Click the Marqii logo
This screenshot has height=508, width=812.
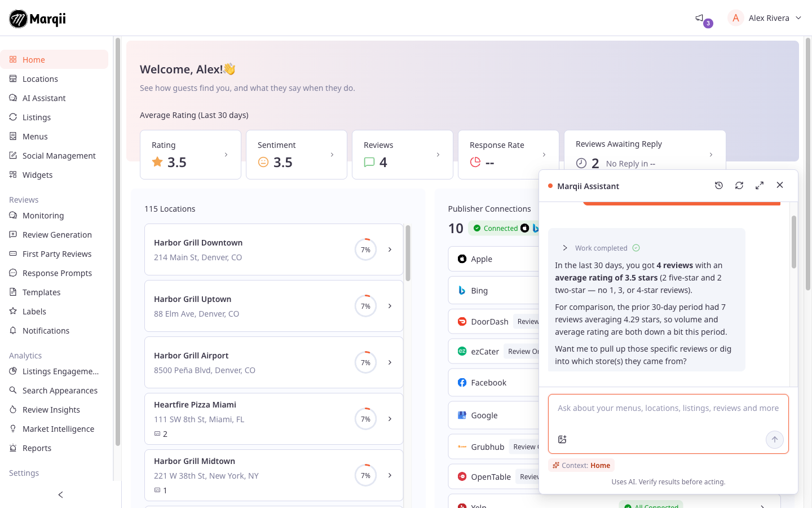tap(38, 19)
